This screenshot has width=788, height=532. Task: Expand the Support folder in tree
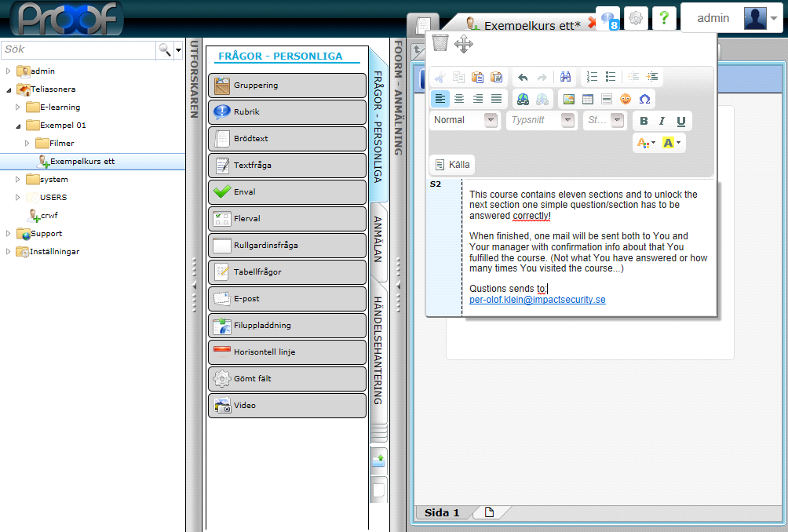(9, 234)
